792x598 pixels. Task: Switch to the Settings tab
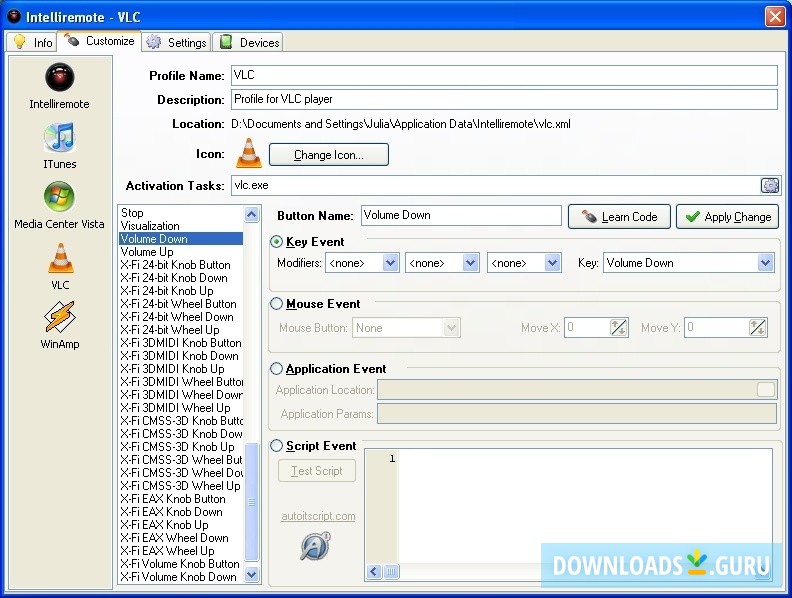click(x=176, y=42)
